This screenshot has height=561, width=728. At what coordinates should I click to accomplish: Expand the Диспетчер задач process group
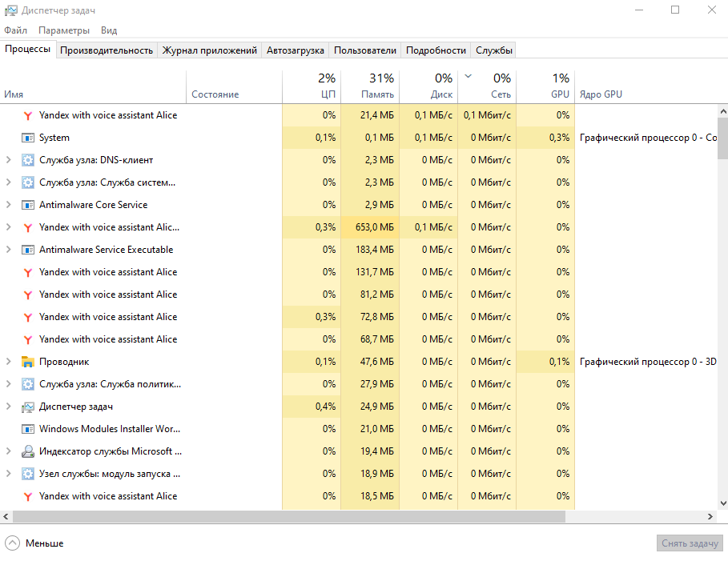click(x=8, y=407)
